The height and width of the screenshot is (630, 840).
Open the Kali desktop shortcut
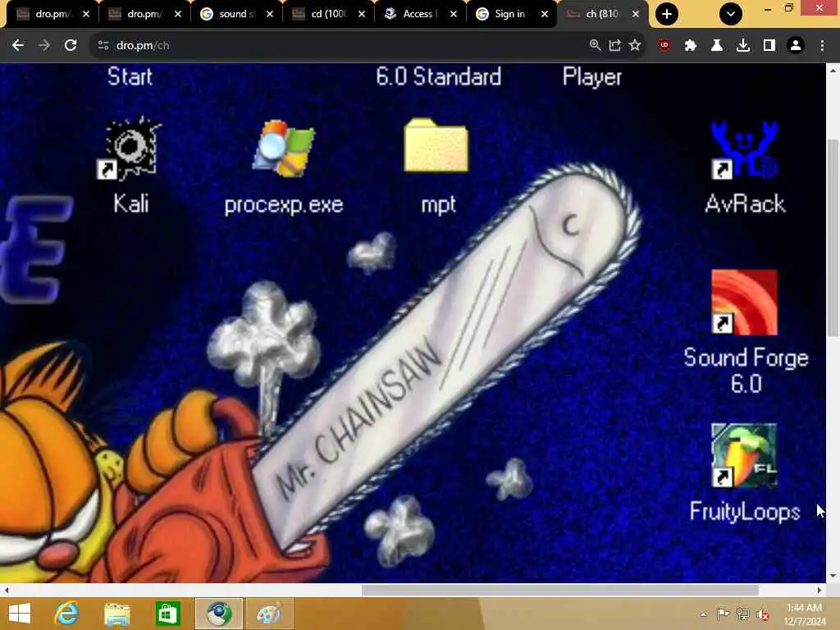[x=130, y=150]
